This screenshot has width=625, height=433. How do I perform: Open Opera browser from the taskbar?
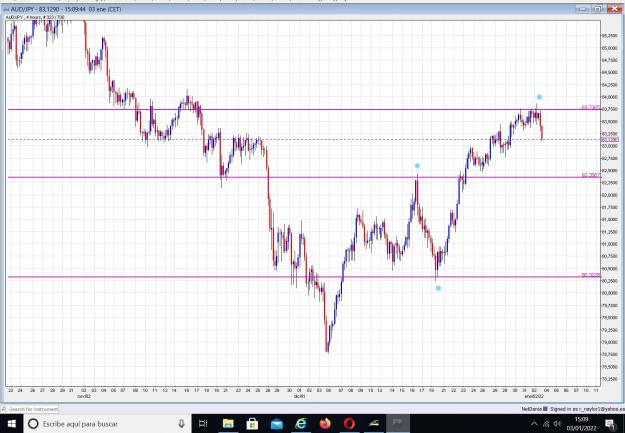tap(350, 423)
